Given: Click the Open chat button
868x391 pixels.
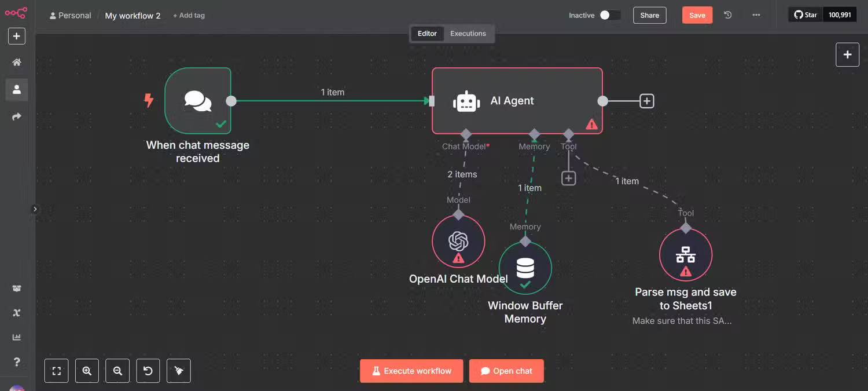Looking at the screenshot, I should [506, 371].
